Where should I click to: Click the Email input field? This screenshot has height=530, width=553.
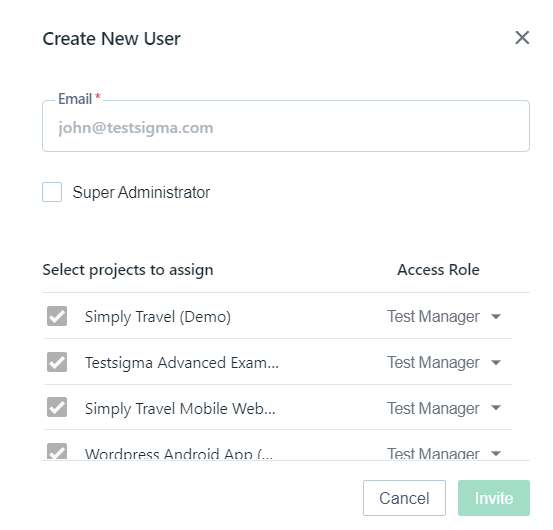pos(286,126)
